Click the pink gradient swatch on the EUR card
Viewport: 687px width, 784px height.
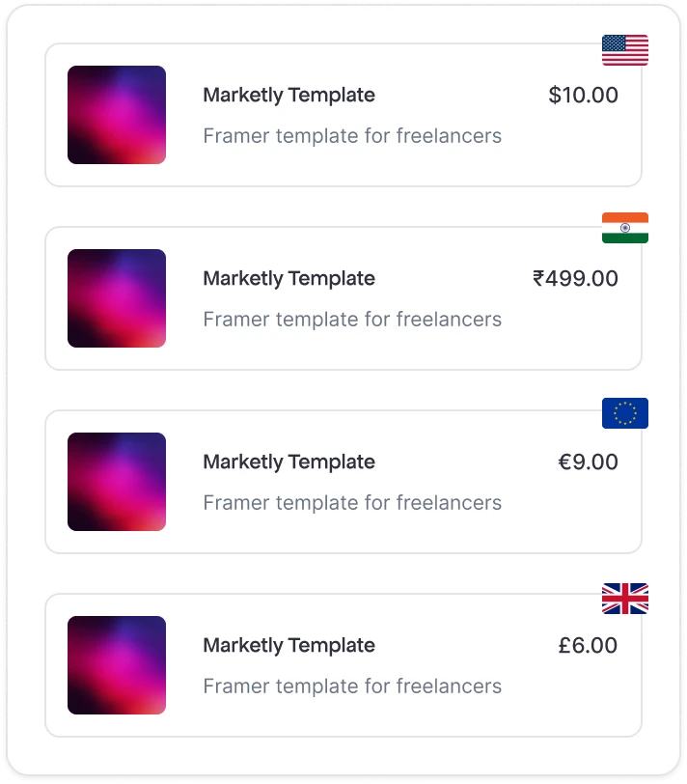[117, 481]
